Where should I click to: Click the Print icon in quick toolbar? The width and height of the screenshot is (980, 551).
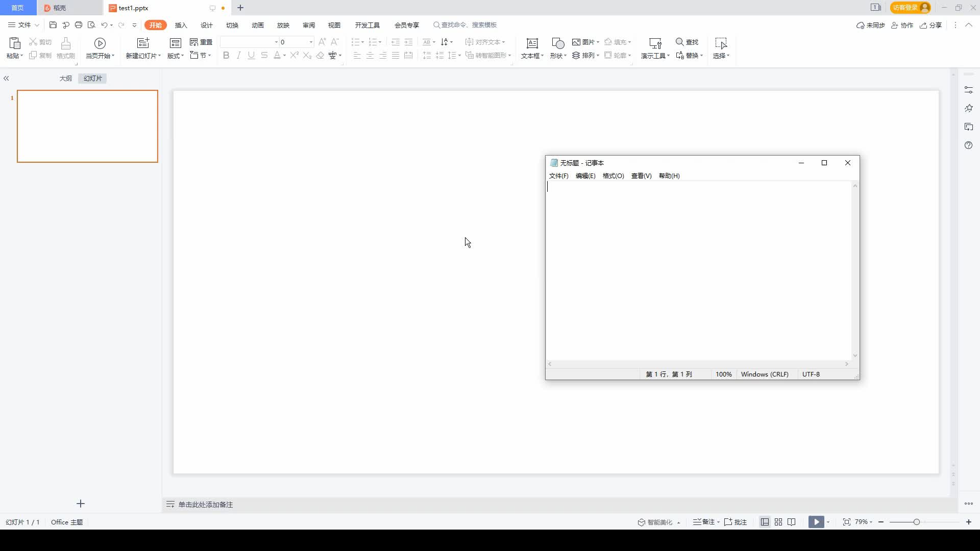tap(79, 25)
